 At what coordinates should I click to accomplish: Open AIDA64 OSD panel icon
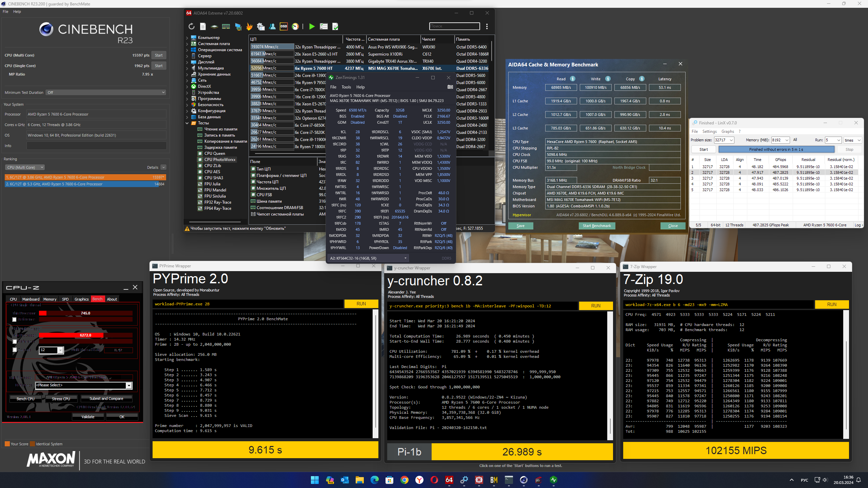point(284,26)
